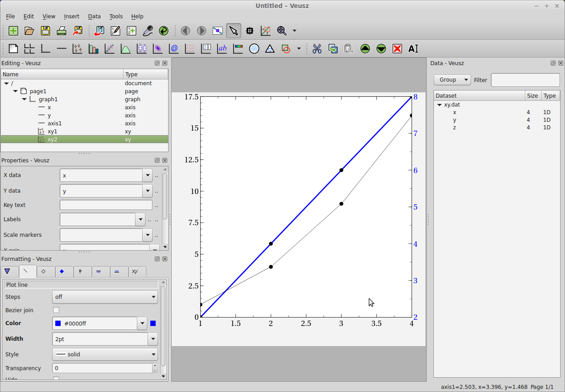Activate the zoom into graph tool
The image size is (565, 392).
click(265, 31)
